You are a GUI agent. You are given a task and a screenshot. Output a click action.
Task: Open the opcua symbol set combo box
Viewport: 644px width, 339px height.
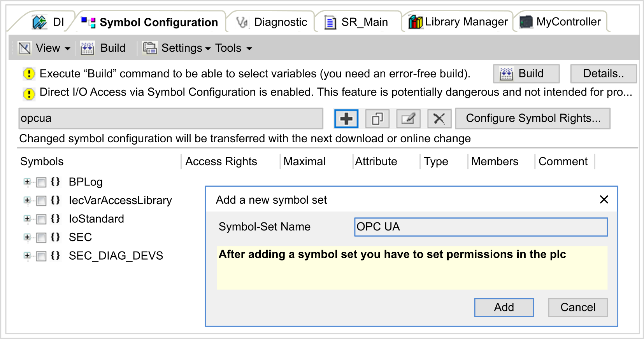pos(170,118)
